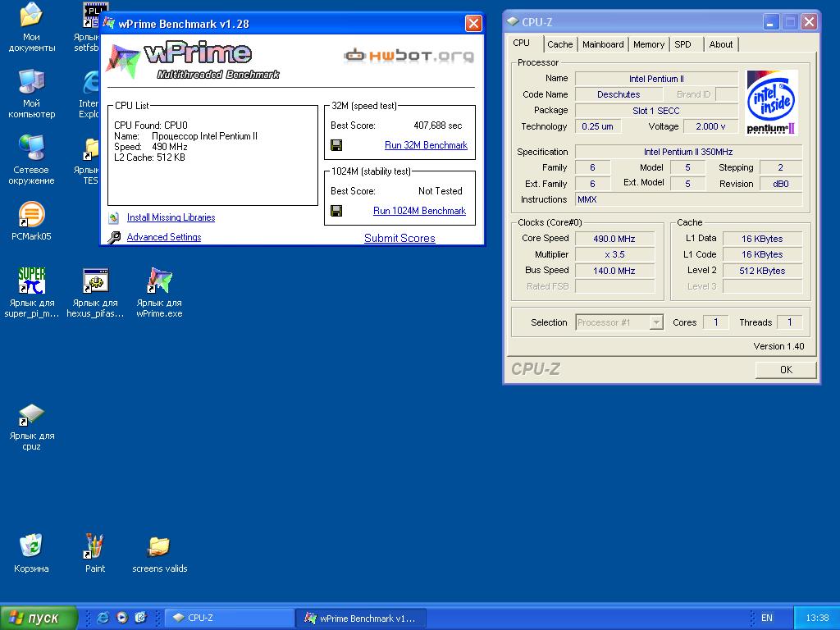Switch to the Memory tab in CPU-Z
840x630 pixels.
649,44
